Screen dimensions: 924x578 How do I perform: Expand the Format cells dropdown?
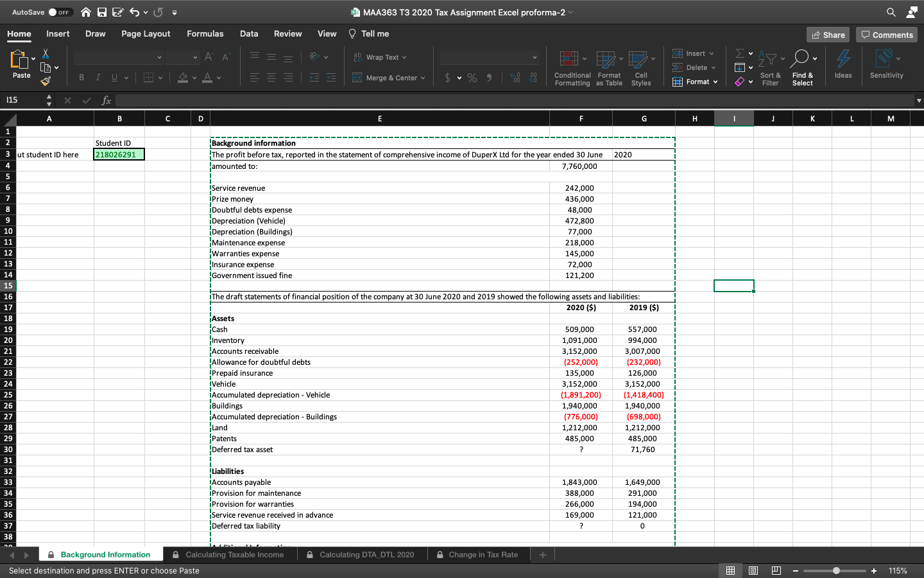tap(715, 82)
